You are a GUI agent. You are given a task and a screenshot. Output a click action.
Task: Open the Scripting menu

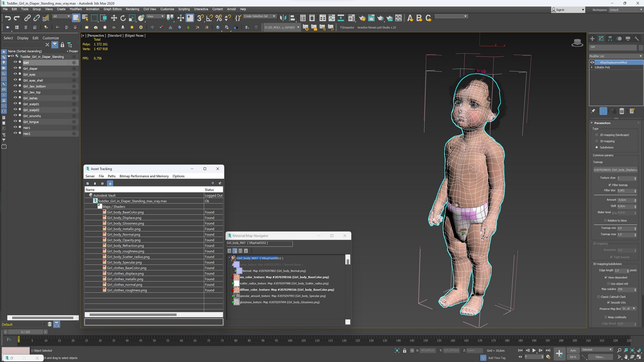(x=184, y=9)
